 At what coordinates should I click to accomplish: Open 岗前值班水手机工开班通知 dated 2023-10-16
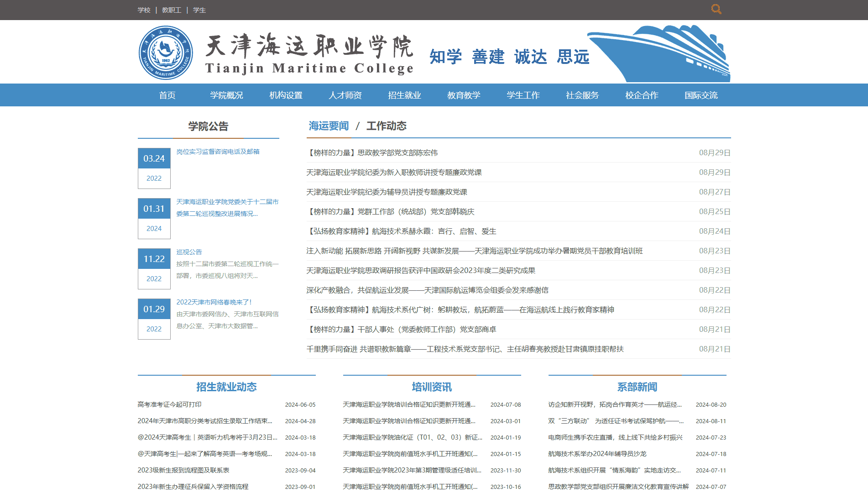410,487
